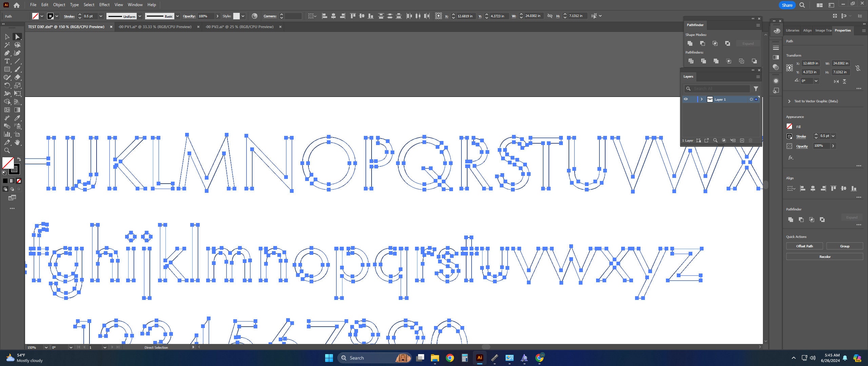Toggle visibility of Layer 1
The width and height of the screenshot is (868, 366).
pyautogui.click(x=686, y=99)
